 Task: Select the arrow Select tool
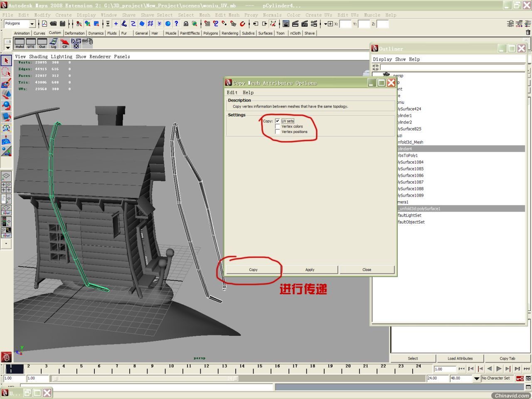tap(6, 61)
